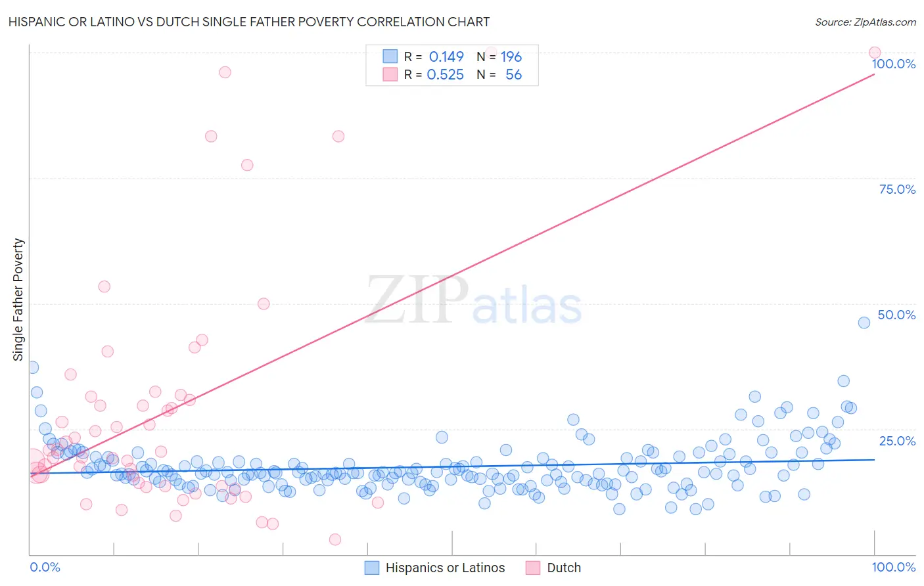Click the blue swatch beside R = 0.149
Image resolution: width=924 pixels, height=586 pixels.
tap(390, 56)
